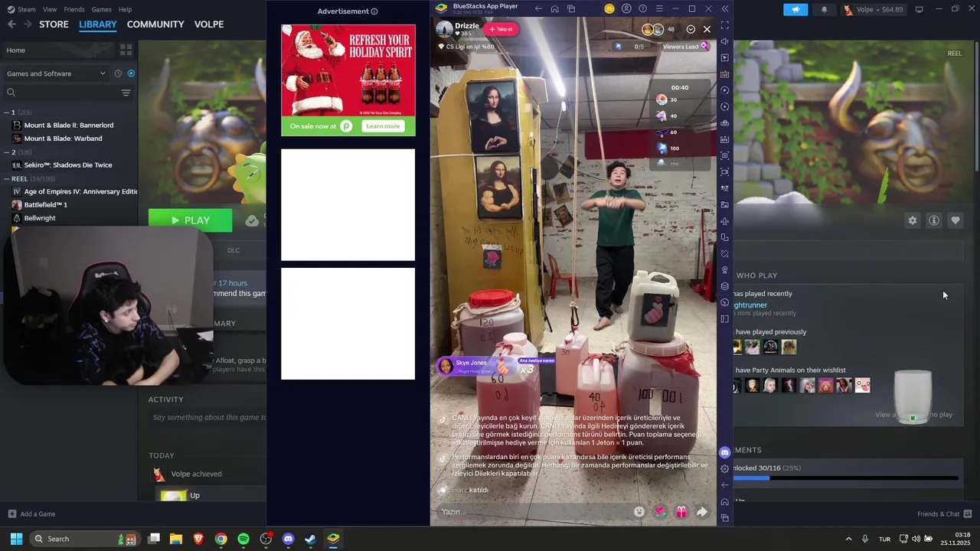Click Add a Game in Steam

pos(31,514)
